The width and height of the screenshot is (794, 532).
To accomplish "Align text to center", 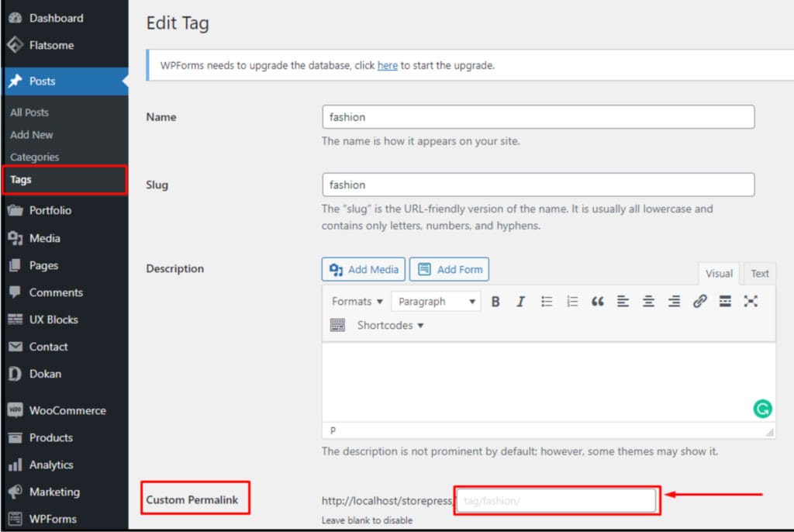I will 648,302.
